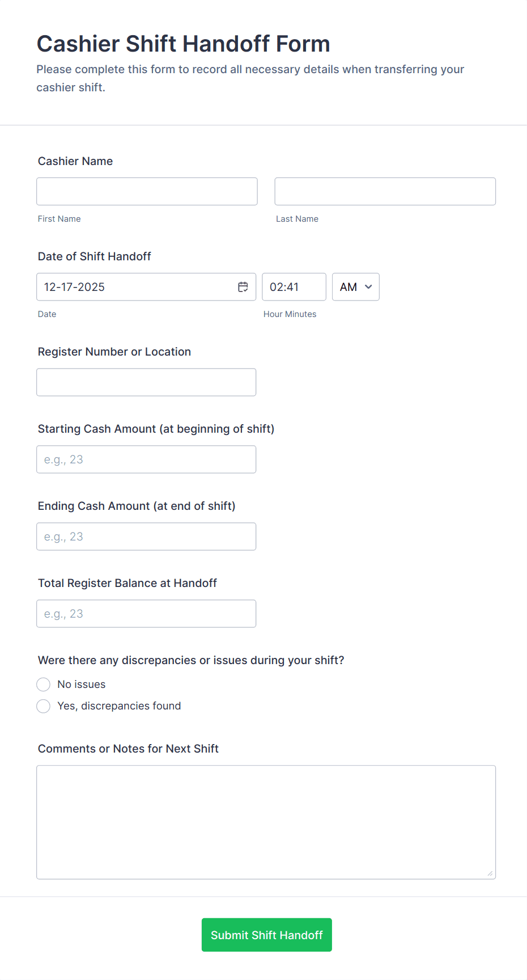527x980 pixels.
Task: Select the 'No issues' radio button
Action: 43,684
